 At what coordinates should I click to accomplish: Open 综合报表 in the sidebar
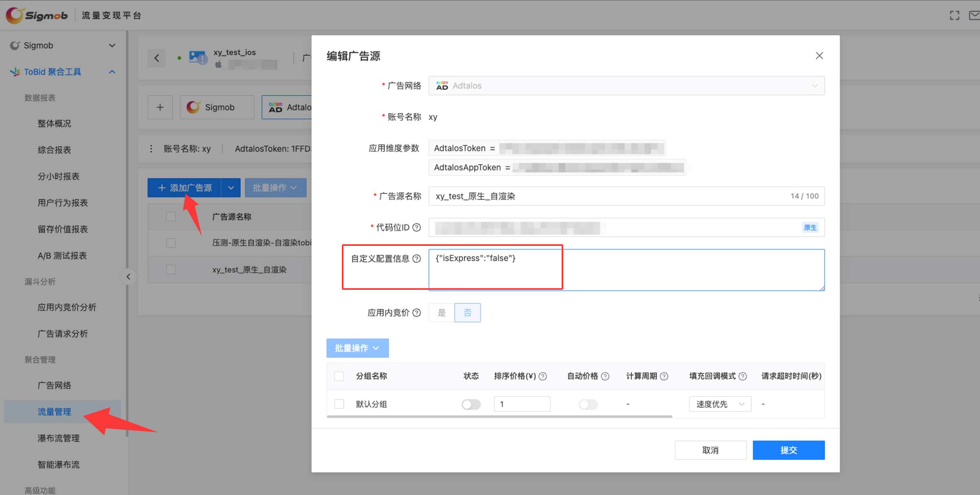[54, 150]
